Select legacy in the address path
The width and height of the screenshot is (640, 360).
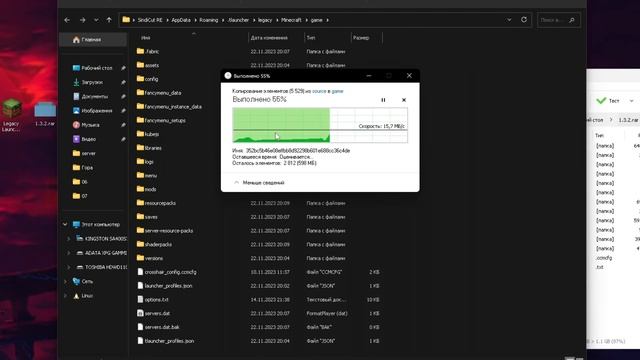click(x=265, y=20)
